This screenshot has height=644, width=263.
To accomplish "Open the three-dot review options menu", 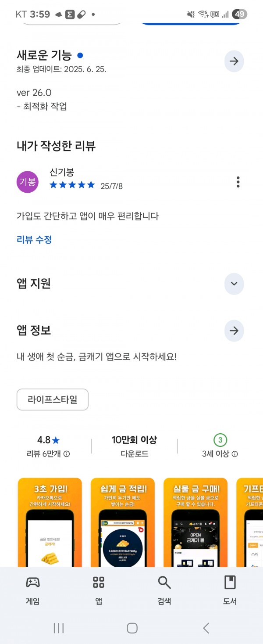I will 238,182.
